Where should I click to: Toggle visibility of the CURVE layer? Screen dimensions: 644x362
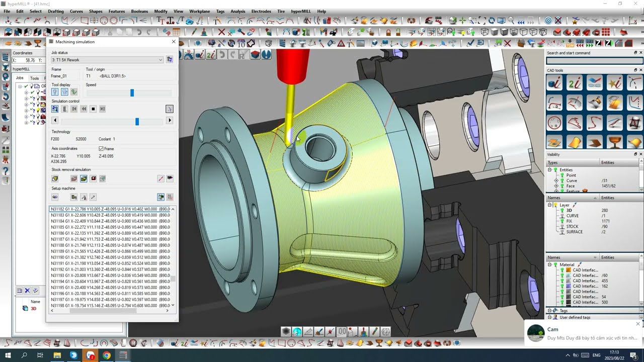pos(562,216)
